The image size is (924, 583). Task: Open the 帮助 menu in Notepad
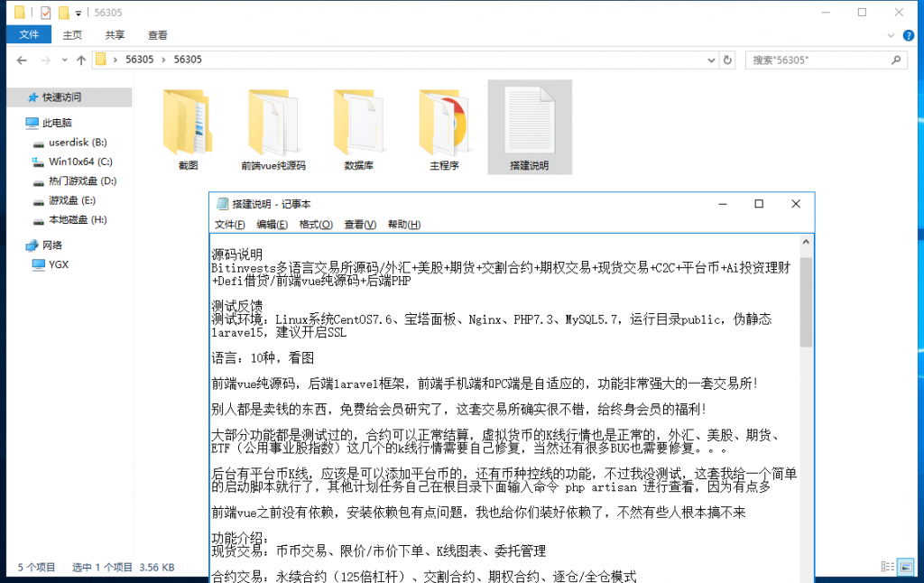pos(402,224)
